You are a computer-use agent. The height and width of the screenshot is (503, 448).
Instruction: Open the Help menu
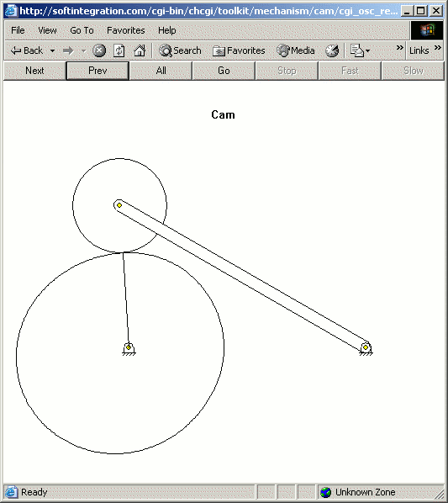(167, 30)
